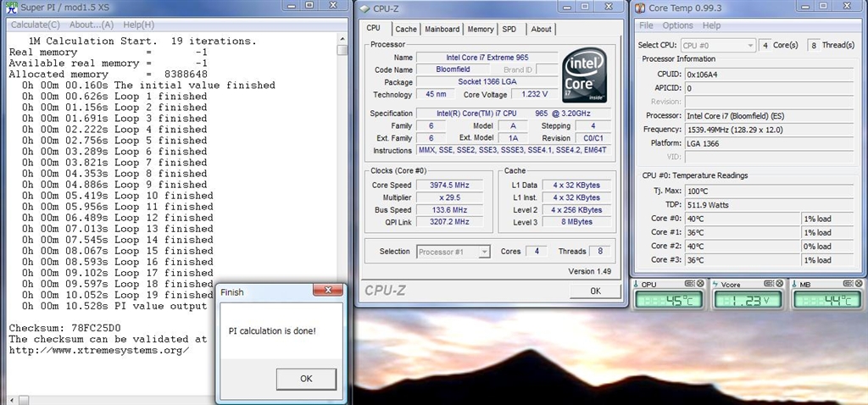The width and height of the screenshot is (868, 405).
Task: Click the Tj. Max value '100°C'
Action: (769, 191)
